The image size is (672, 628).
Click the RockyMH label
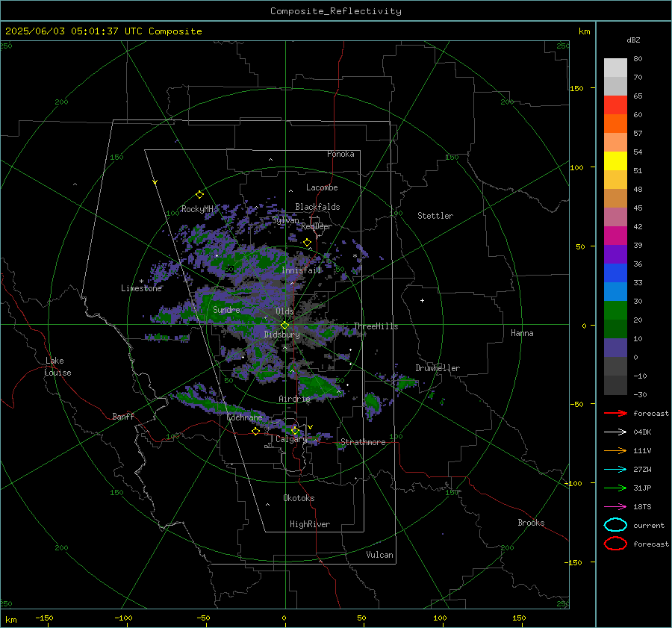pyautogui.click(x=197, y=209)
